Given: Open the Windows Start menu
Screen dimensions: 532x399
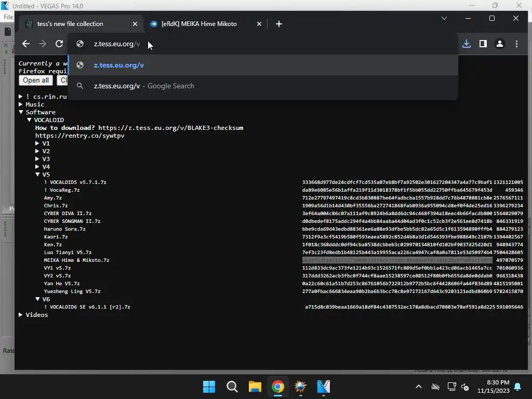Looking at the screenshot, I should (x=209, y=387).
